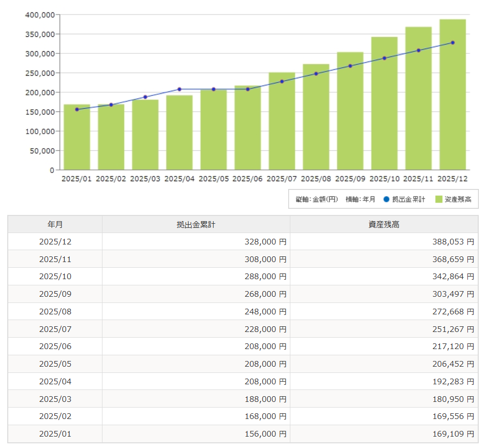The width and height of the screenshot is (486, 448).
Task: Click the line data point at 2025/04
Action: pyautogui.click(x=180, y=89)
